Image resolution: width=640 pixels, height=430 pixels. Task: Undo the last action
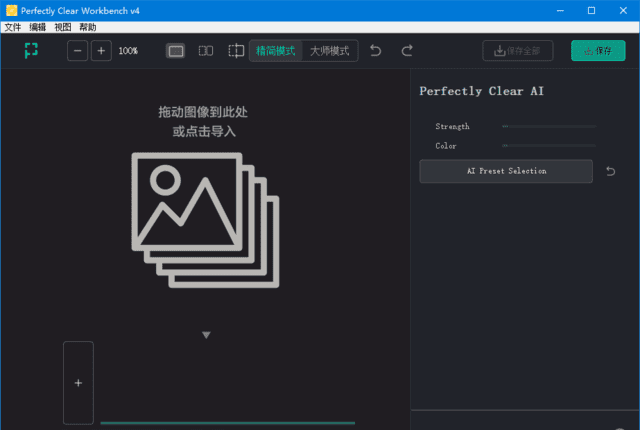[376, 51]
